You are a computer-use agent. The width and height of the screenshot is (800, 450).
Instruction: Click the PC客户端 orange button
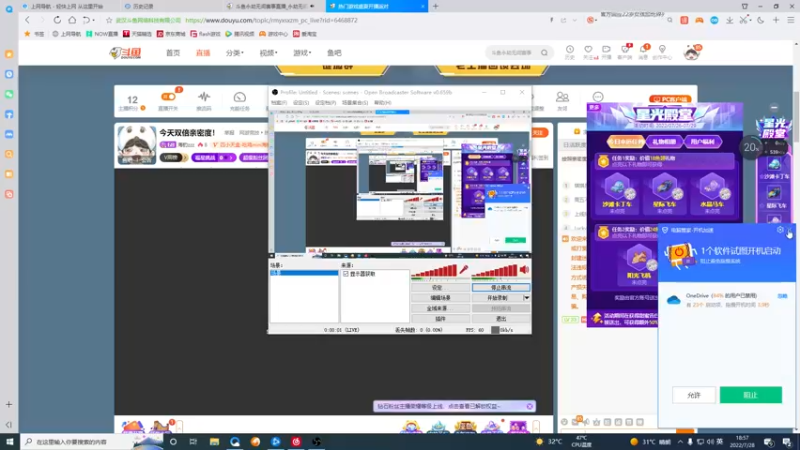point(670,99)
